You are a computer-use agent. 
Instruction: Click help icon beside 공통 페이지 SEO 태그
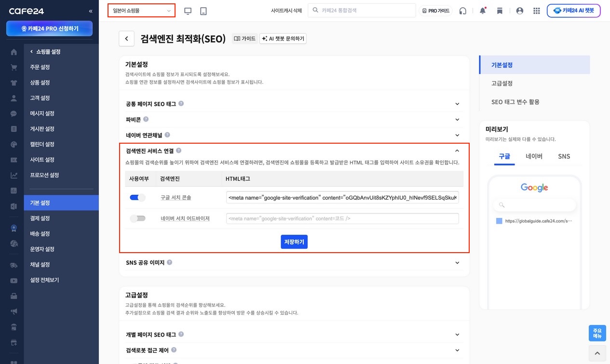tap(181, 104)
